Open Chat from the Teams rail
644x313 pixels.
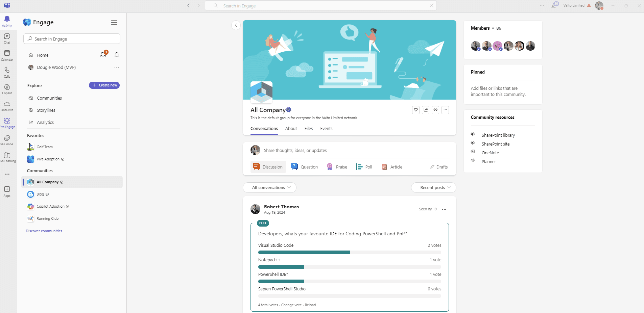click(7, 38)
